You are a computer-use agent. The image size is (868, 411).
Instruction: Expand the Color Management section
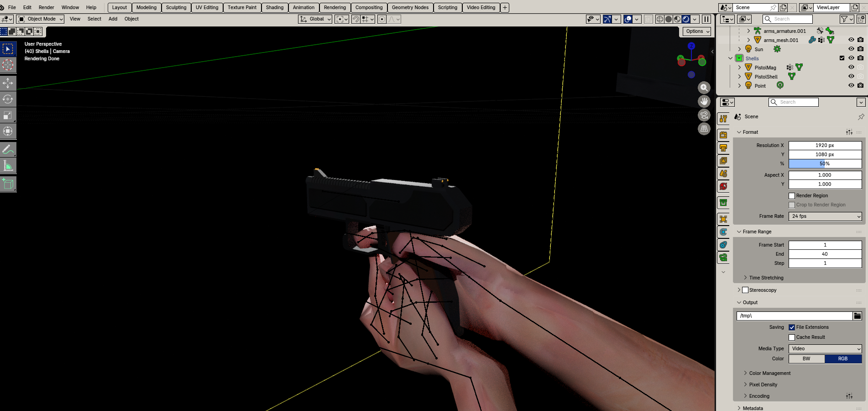pyautogui.click(x=769, y=373)
